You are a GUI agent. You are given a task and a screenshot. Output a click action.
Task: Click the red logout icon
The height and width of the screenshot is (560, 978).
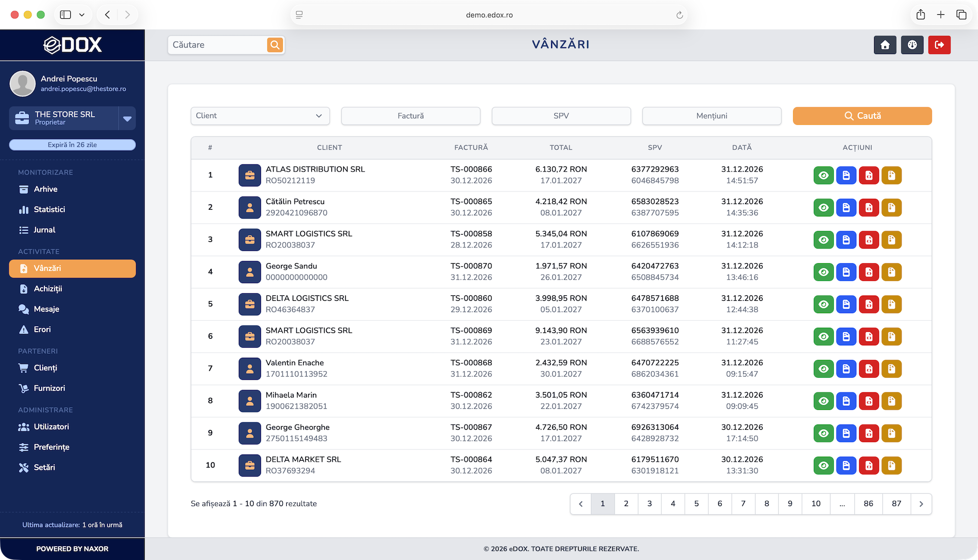click(939, 45)
